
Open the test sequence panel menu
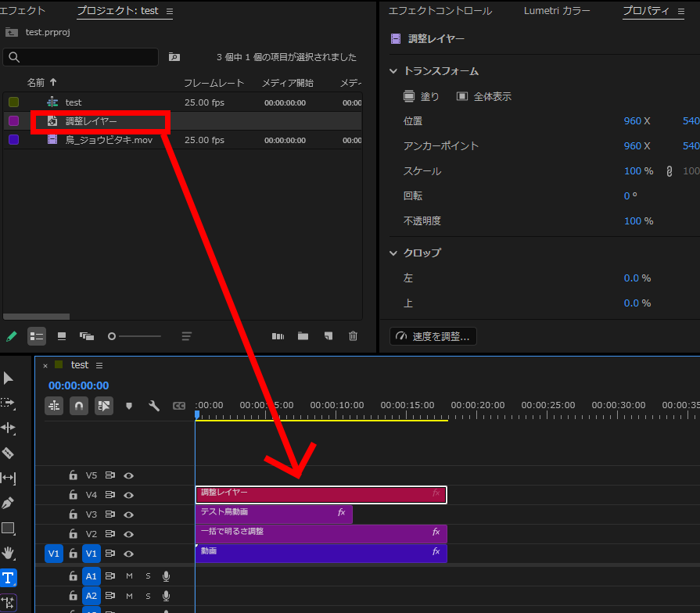99,365
